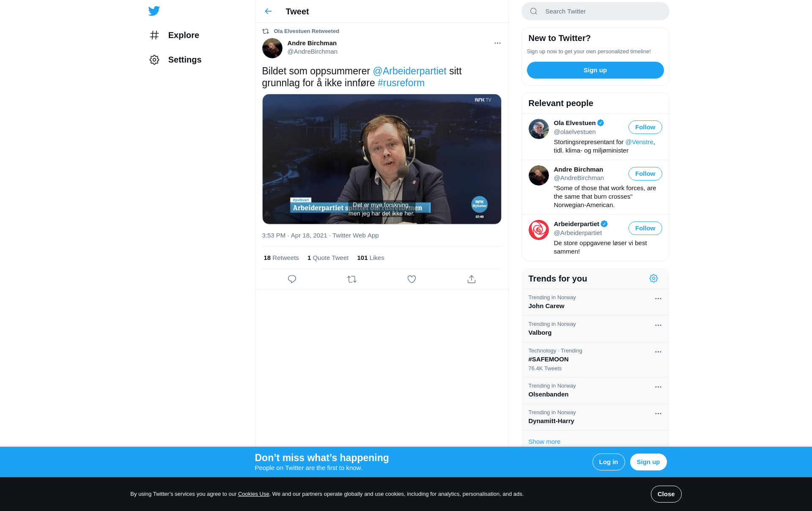Open Andre Birchman's avatar in Relevant people
This screenshot has height=511, width=812.
pos(539,175)
